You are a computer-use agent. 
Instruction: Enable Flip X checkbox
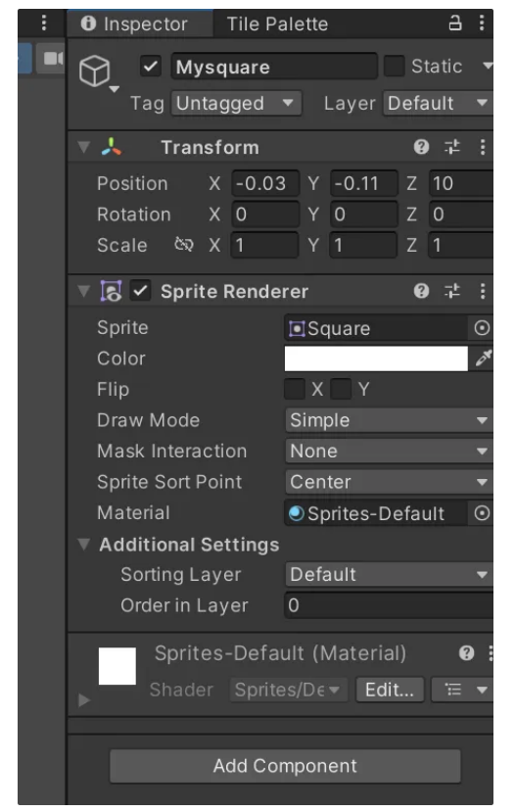click(295, 389)
